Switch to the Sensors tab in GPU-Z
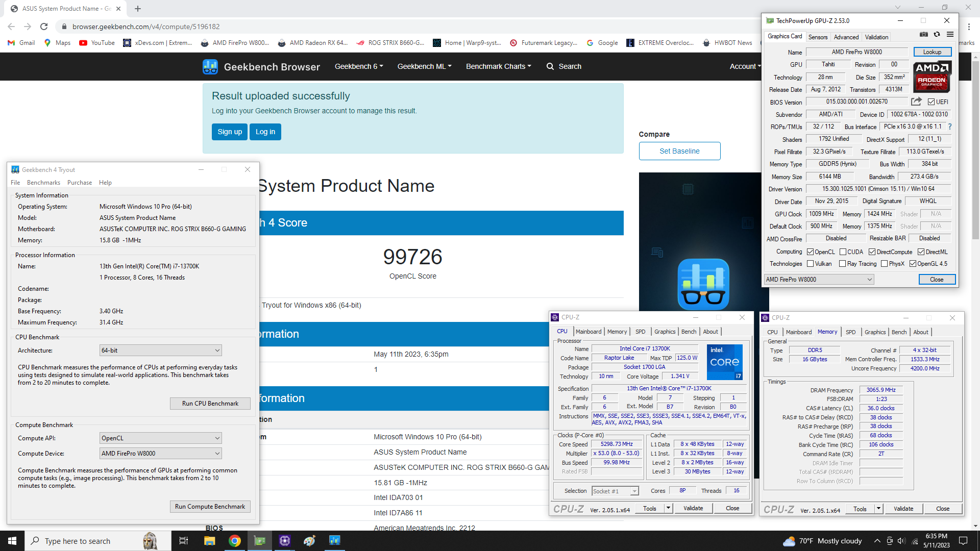 pos(818,37)
